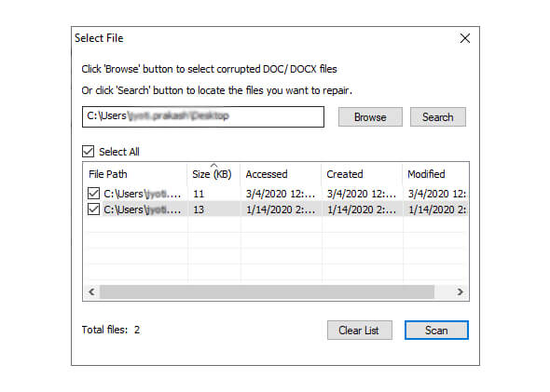
Task: Click the sort arrow above Size column
Action: pyautogui.click(x=213, y=166)
